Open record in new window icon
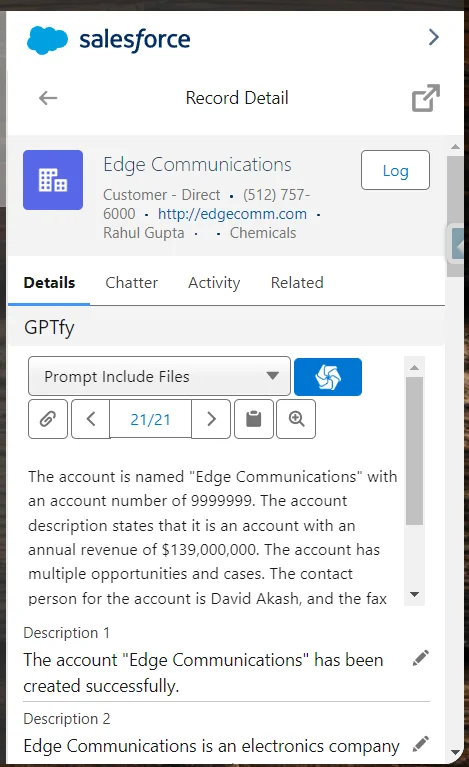469x767 pixels. (425, 98)
